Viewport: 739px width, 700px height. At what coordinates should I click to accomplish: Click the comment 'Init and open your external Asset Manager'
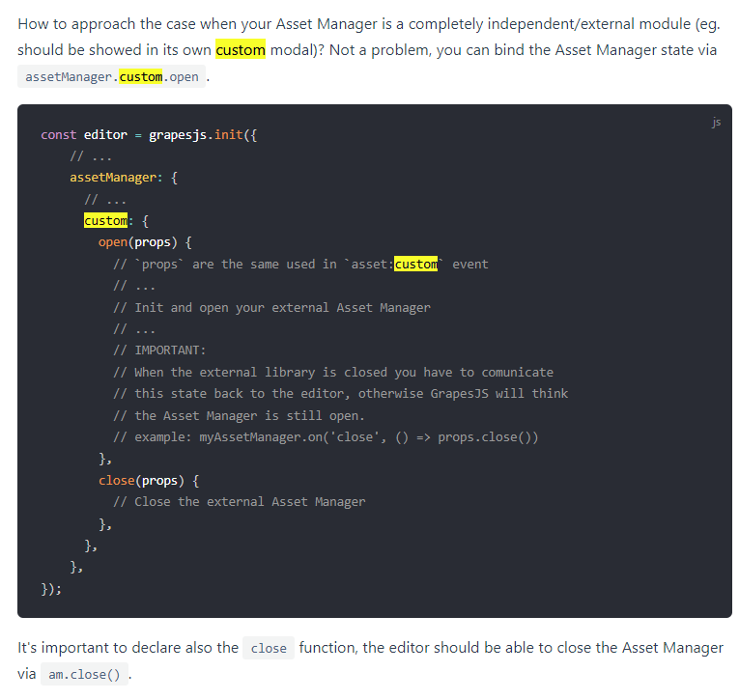coord(272,308)
